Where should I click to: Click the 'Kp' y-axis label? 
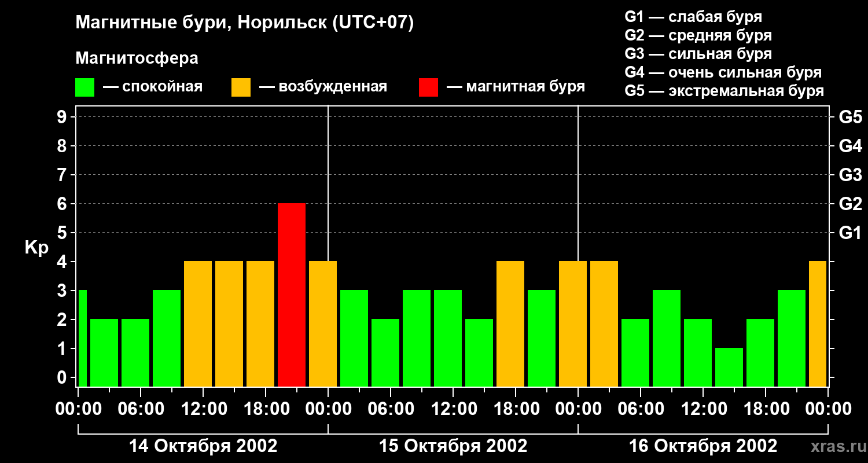pos(36,247)
